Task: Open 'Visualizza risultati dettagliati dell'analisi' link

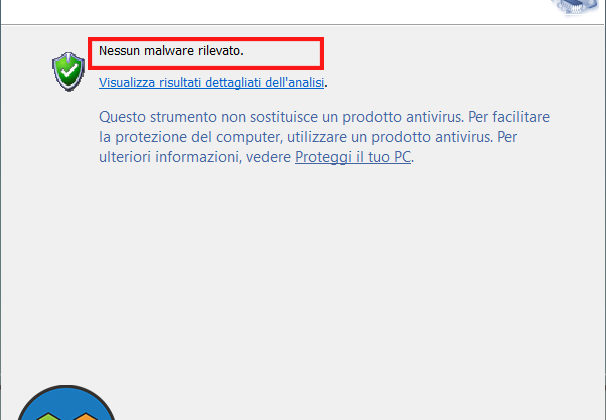Action: pyautogui.click(x=211, y=82)
